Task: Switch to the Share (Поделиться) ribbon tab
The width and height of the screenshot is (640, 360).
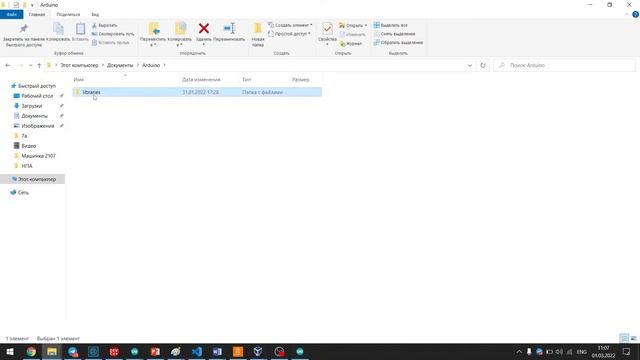Action: 68,15
